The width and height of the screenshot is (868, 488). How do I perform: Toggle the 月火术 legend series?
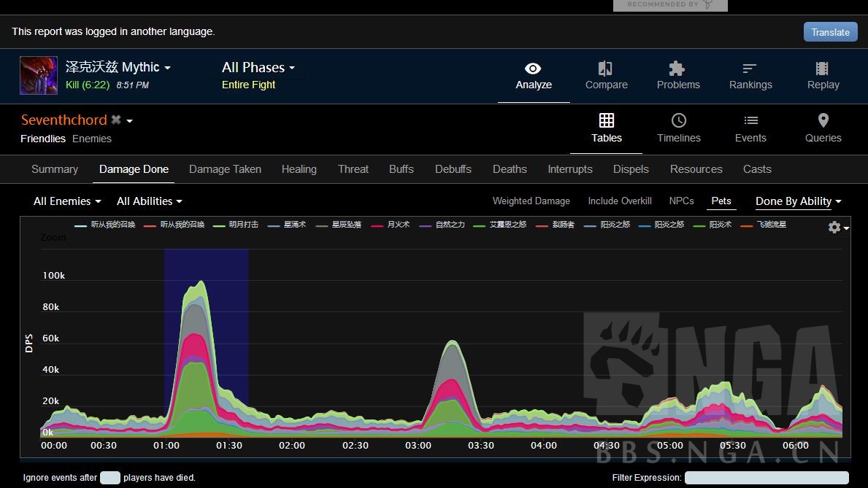(x=391, y=225)
